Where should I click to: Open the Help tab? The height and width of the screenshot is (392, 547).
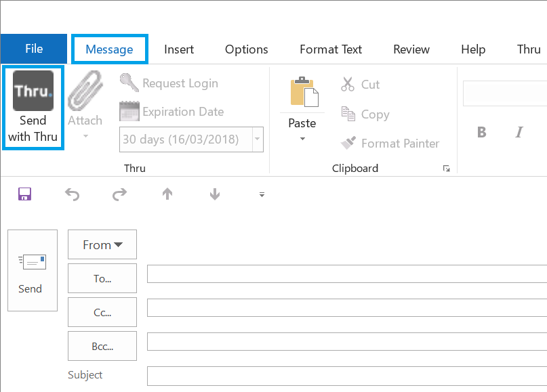pyautogui.click(x=473, y=49)
